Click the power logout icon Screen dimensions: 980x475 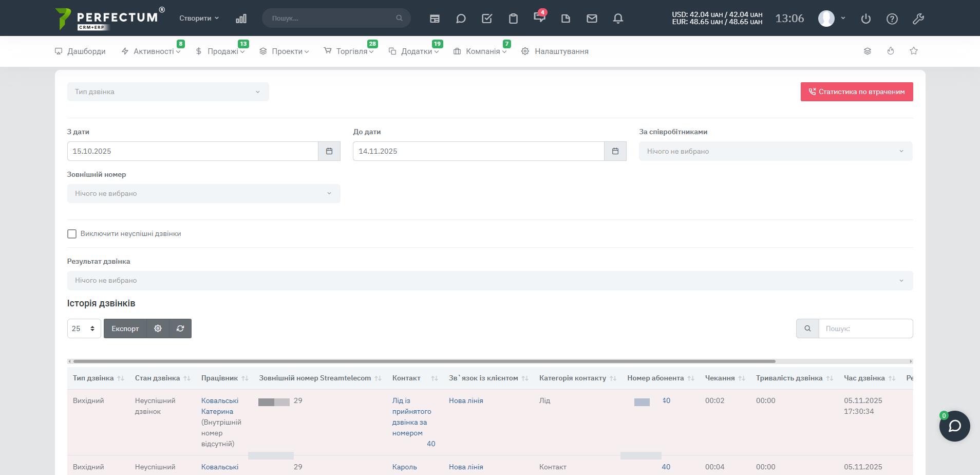coord(866,19)
